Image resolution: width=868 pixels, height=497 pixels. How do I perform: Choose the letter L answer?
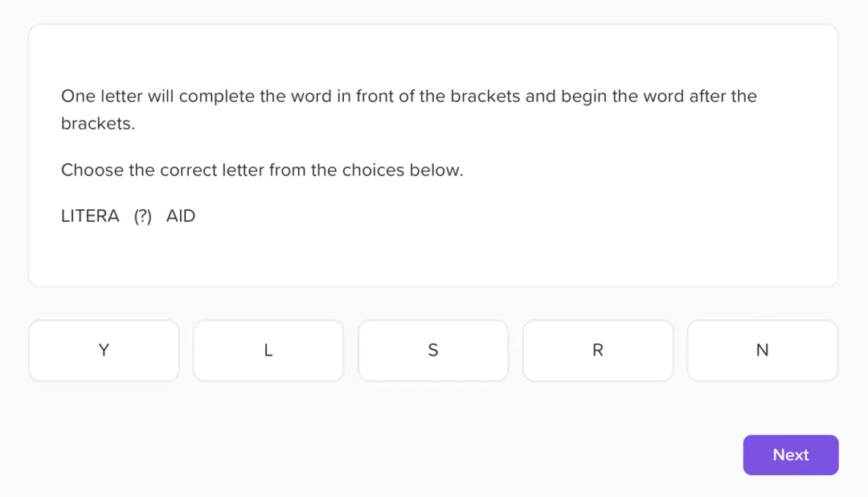pos(268,351)
